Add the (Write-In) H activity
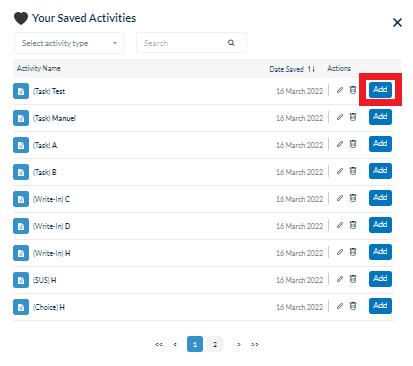 [x=380, y=252]
